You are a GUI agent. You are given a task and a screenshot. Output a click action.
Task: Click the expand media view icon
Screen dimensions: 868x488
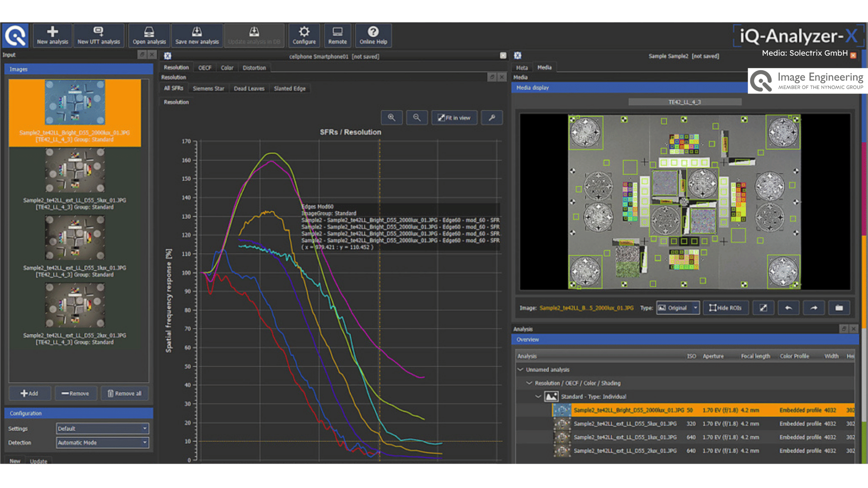click(x=763, y=308)
